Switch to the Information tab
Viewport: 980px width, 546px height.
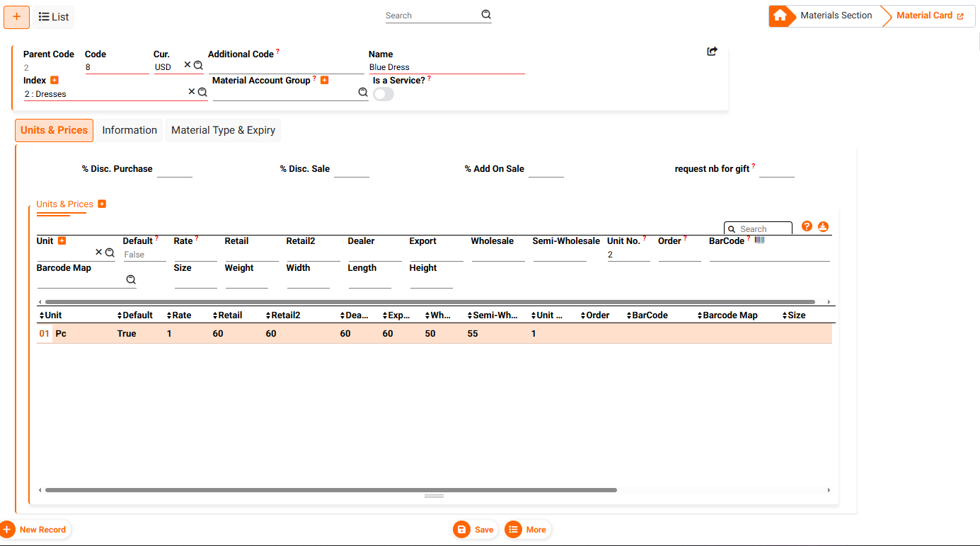click(129, 130)
